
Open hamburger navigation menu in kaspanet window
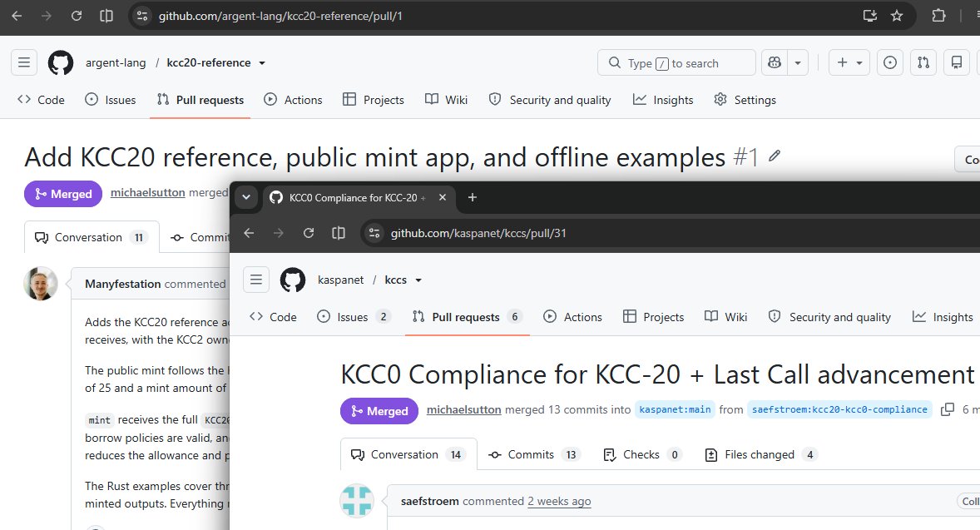(x=256, y=280)
